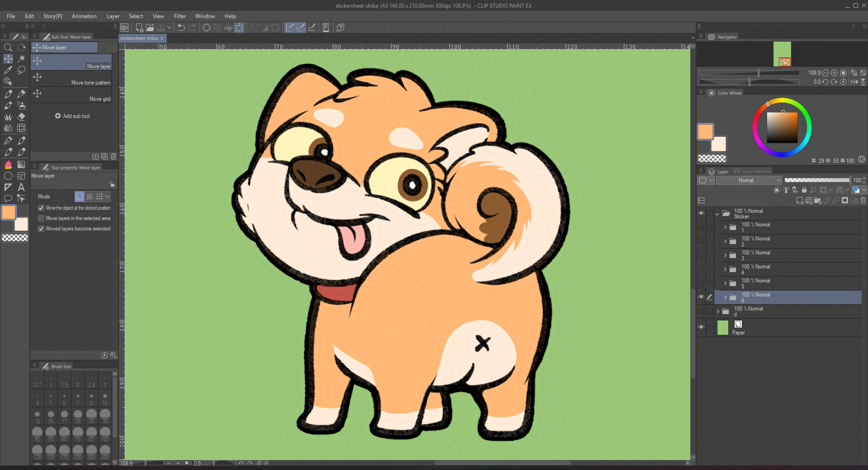
Task: Flip the navigator view horizontally
Action: 854,82
